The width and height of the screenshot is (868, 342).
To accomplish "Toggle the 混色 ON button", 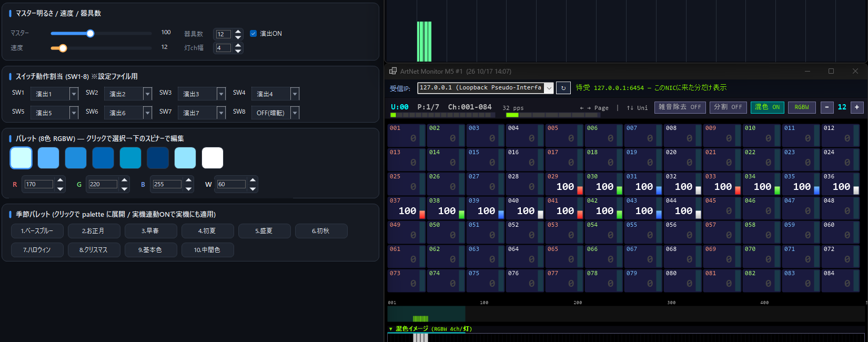I will click(x=768, y=107).
